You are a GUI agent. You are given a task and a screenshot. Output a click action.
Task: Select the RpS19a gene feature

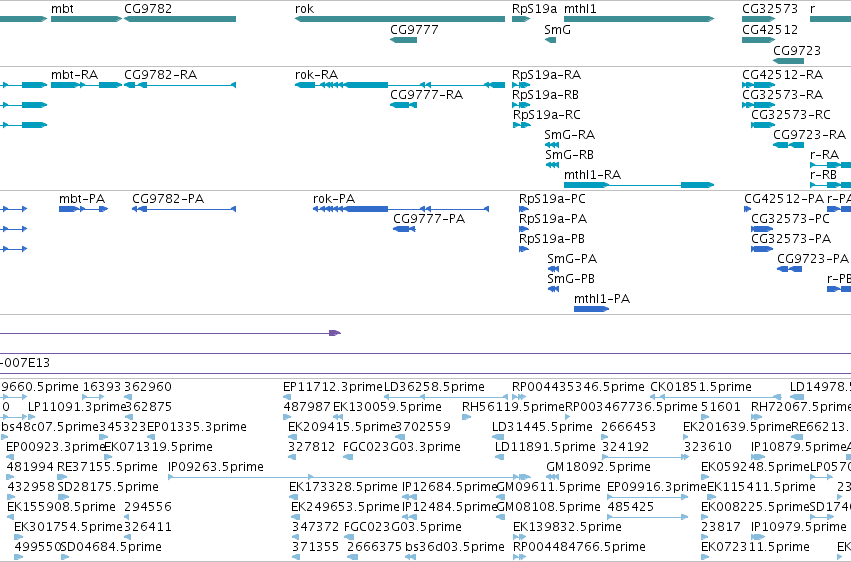coord(521,19)
